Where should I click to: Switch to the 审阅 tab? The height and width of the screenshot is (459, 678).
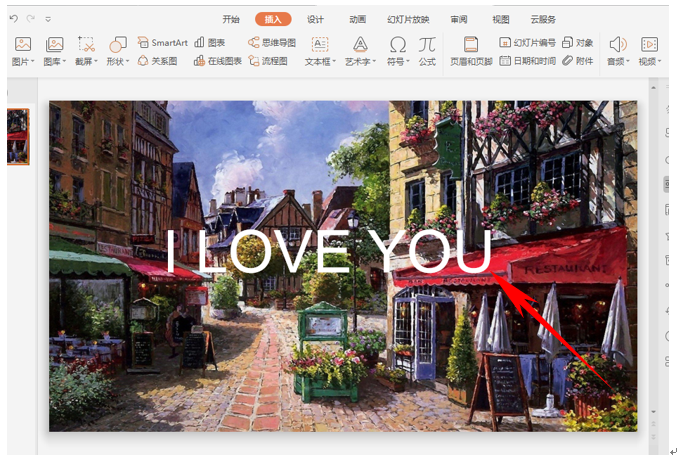point(458,19)
